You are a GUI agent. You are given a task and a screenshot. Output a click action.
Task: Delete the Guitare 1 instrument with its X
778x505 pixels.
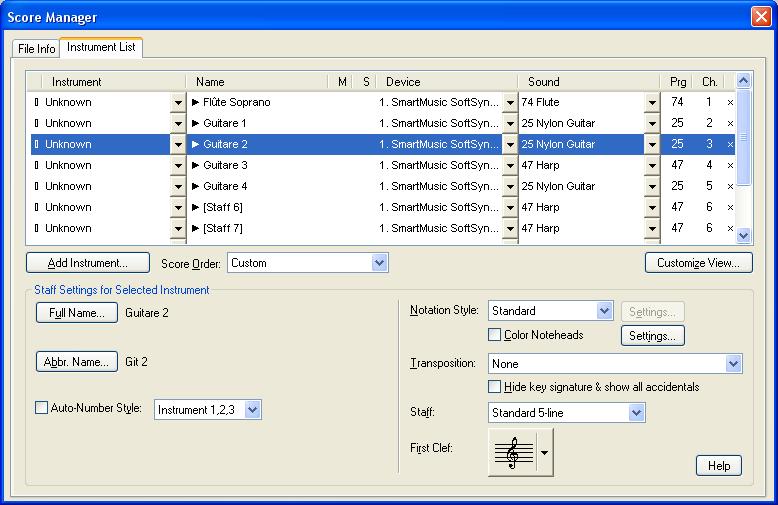tap(730, 124)
